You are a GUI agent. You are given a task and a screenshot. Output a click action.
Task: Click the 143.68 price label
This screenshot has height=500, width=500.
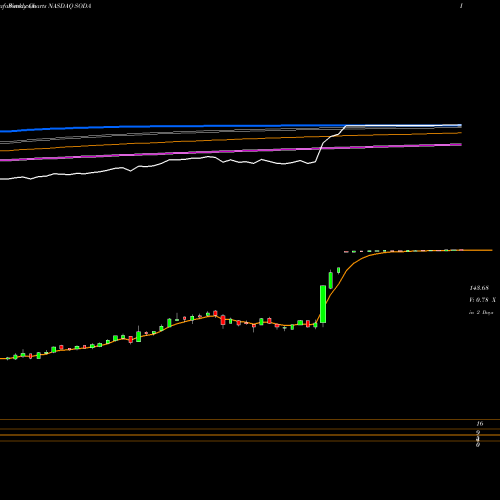[x=479, y=288]
